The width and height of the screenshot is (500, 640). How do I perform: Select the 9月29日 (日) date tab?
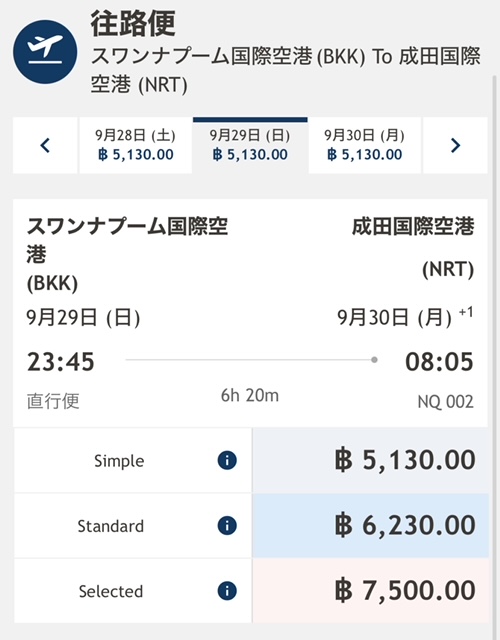pos(250,145)
